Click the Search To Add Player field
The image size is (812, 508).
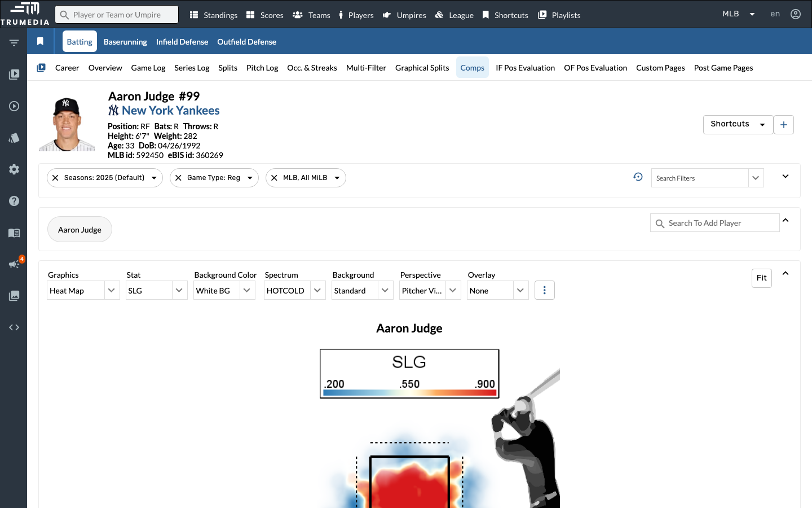click(714, 223)
